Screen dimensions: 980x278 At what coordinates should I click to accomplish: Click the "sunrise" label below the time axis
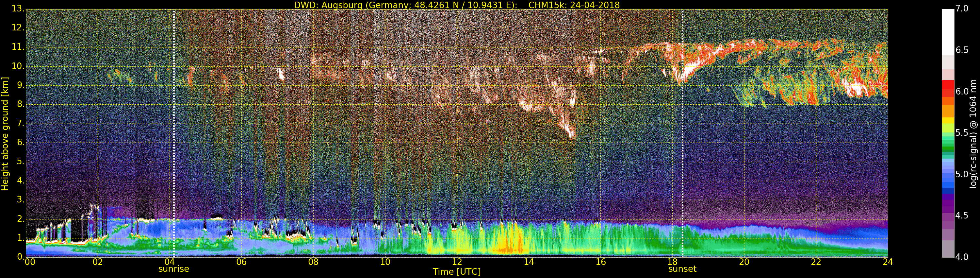[x=173, y=269]
